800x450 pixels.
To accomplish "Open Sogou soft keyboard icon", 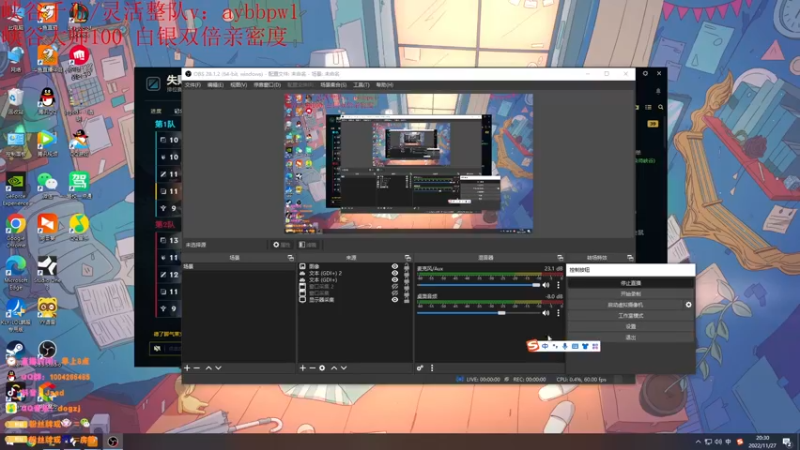I will point(575,346).
